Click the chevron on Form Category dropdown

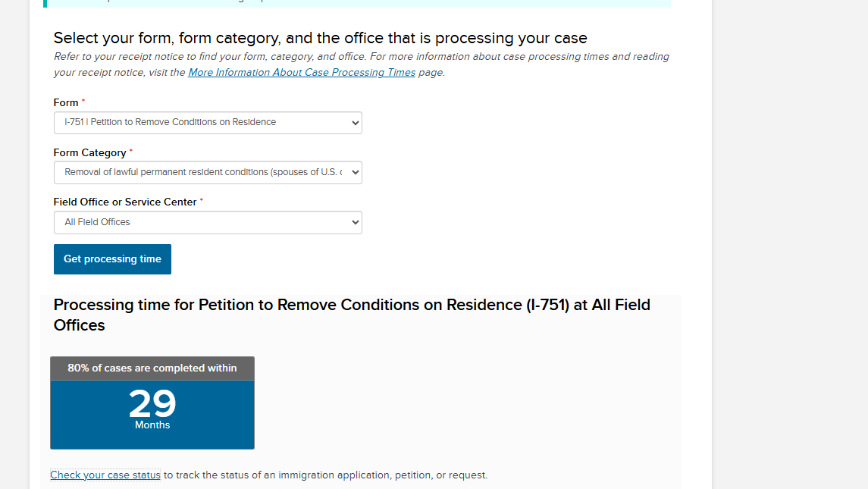[x=356, y=173]
